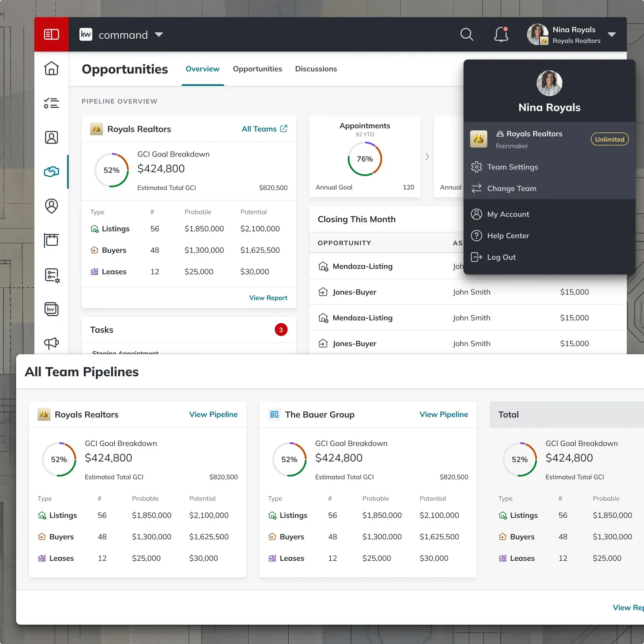This screenshot has height=644, width=644.
Task: Open Help Center from the menu
Action: pyautogui.click(x=549, y=235)
